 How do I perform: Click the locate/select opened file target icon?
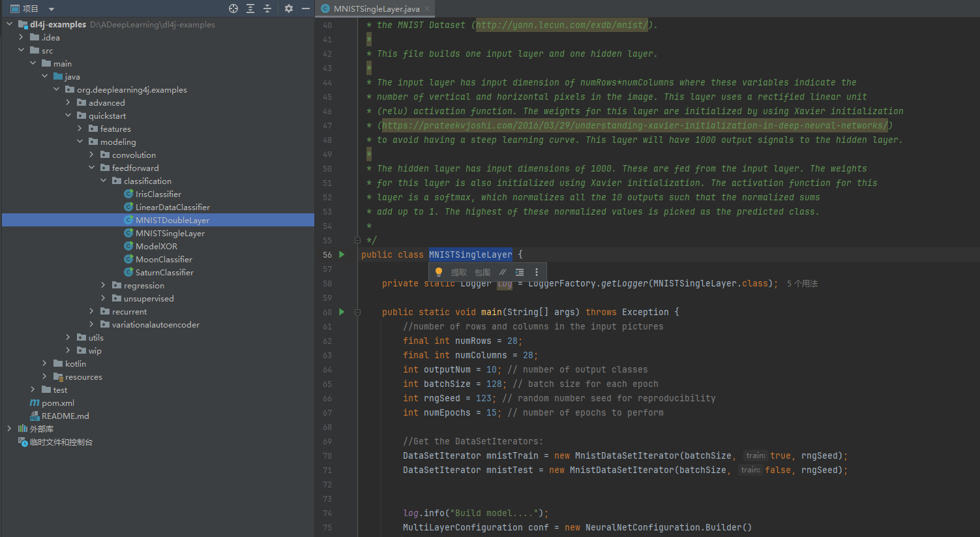point(233,8)
